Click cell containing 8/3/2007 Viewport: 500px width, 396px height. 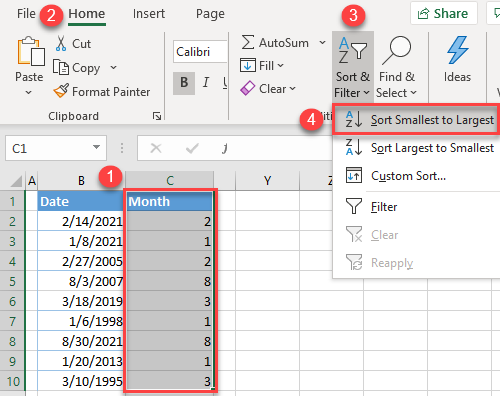coord(81,281)
